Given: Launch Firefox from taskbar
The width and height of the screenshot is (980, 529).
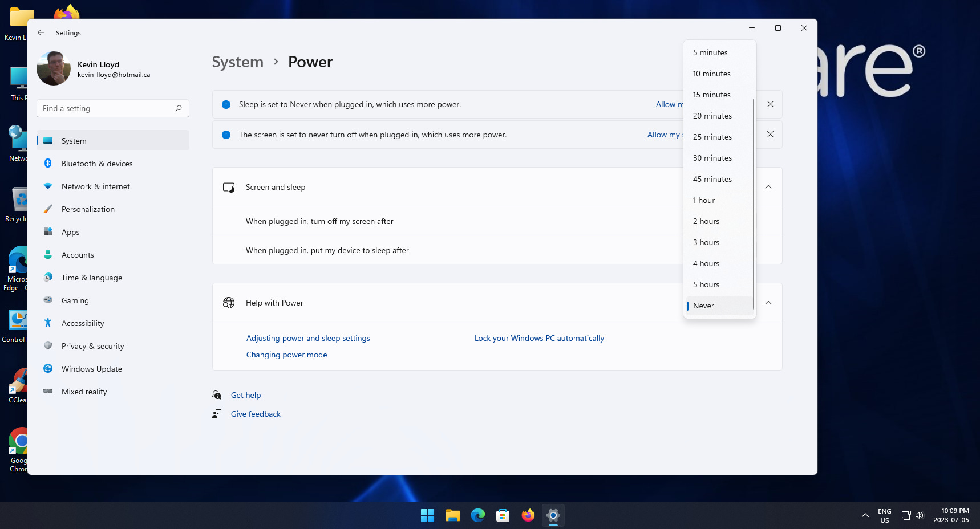Looking at the screenshot, I should pyautogui.click(x=528, y=515).
